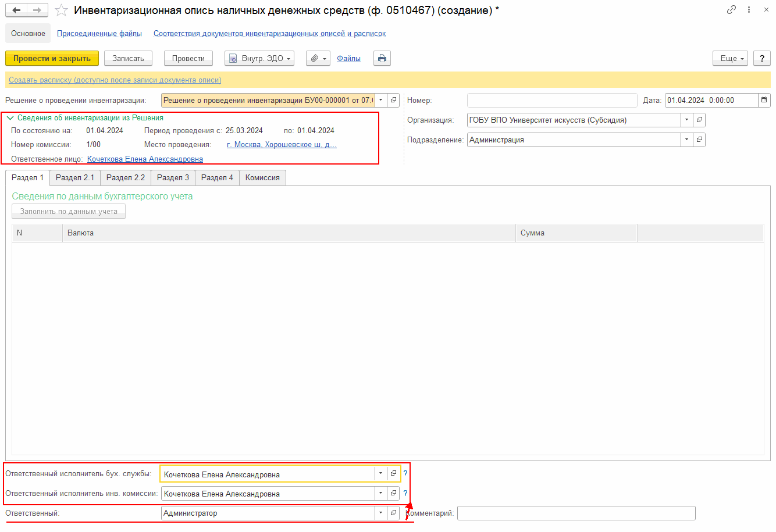Viewport: 776px width, 532px height.
Task: Open Присоединенные файлы link
Action: pyautogui.click(x=99, y=33)
